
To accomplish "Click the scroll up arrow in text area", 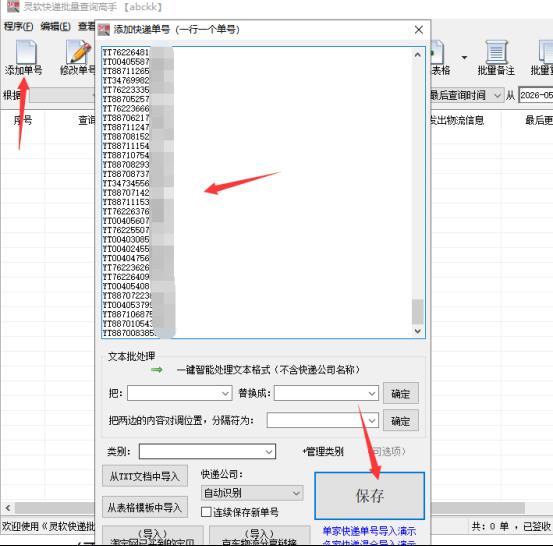I will tap(418, 55).
